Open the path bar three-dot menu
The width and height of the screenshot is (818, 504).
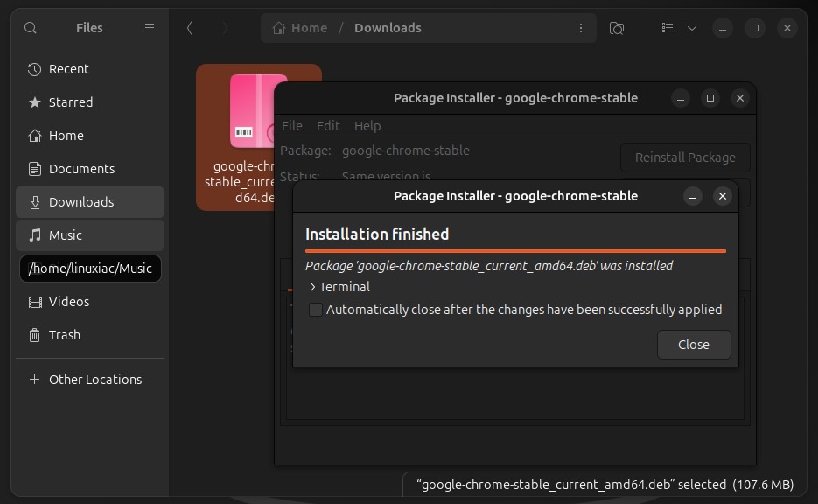[x=581, y=28]
